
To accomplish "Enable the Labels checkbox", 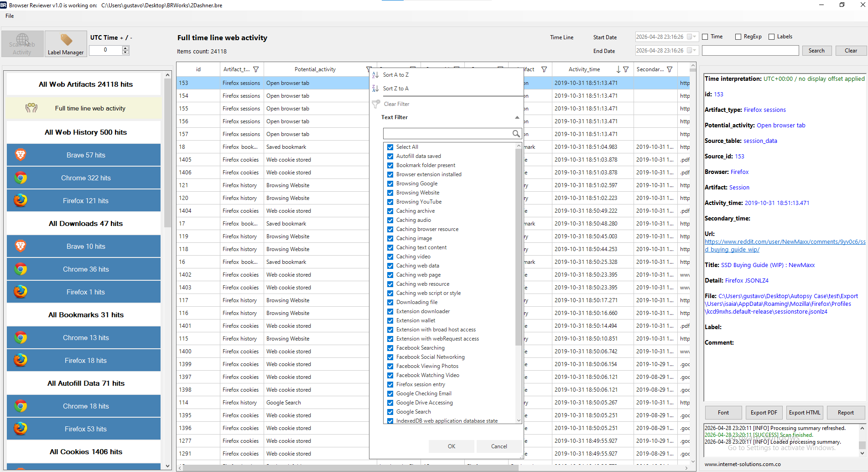I will [772, 37].
